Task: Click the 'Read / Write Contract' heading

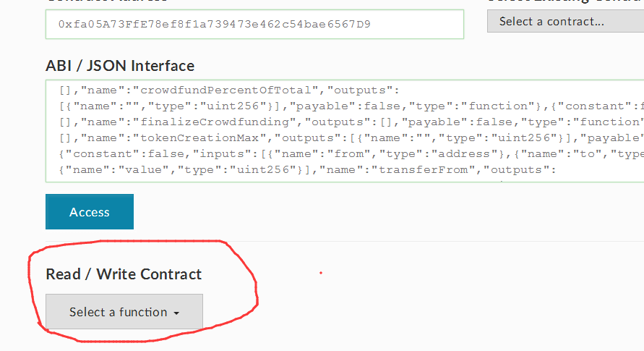Action: click(124, 274)
